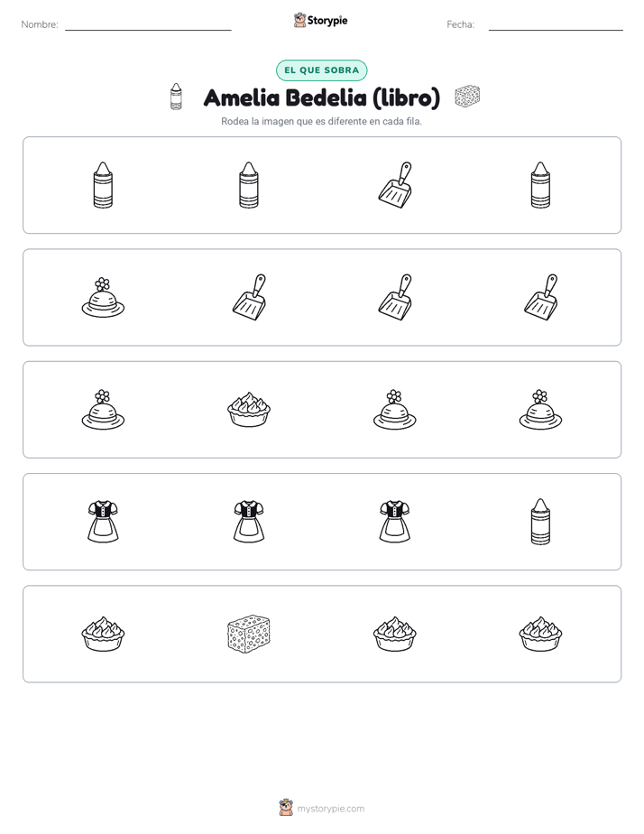Click the Storypie bear logo at top
Image resolution: width=644 pixels, height=834 pixels.
click(299, 20)
